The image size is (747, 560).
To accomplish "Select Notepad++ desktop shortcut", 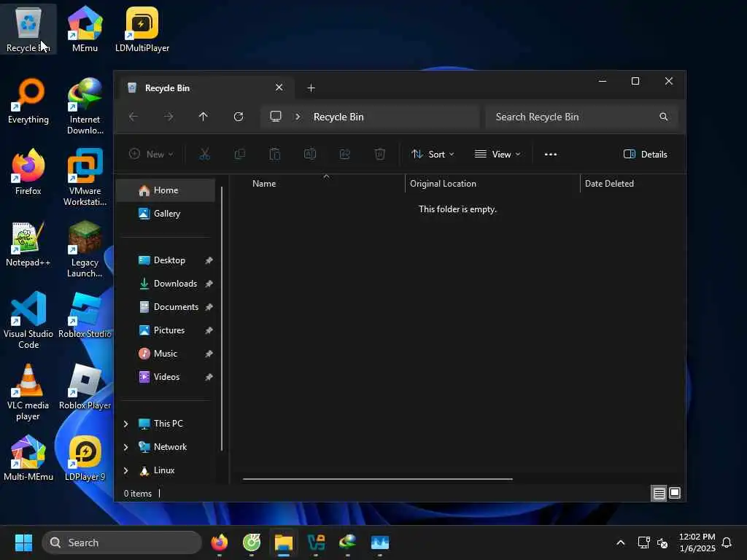I will (x=28, y=244).
